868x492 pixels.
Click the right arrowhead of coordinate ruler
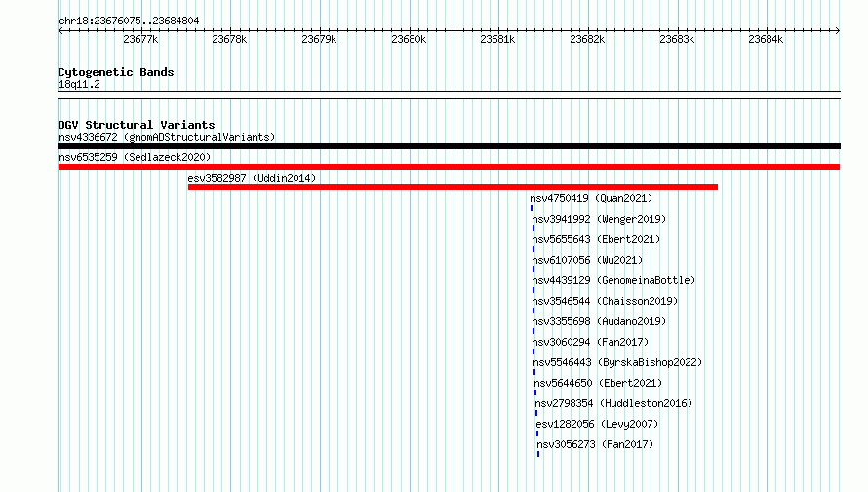click(x=838, y=30)
